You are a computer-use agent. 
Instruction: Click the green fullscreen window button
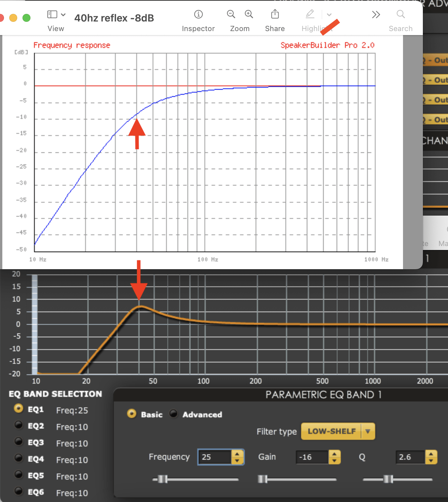tap(26, 18)
